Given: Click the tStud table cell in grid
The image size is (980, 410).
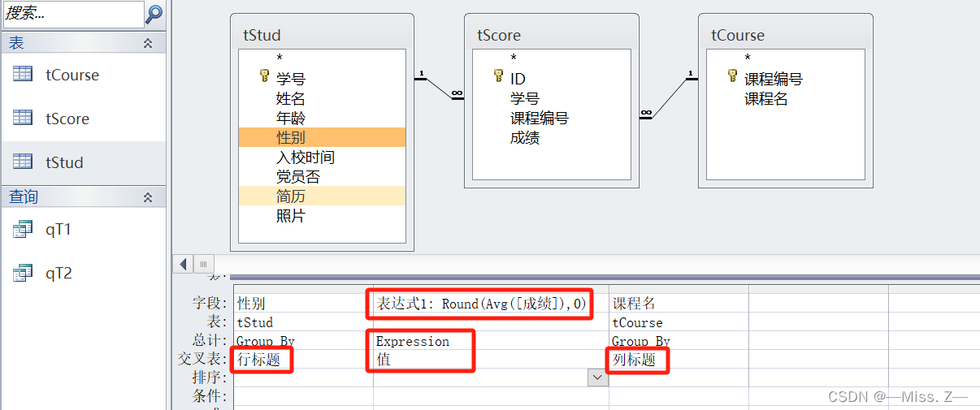Looking at the screenshot, I should click(x=303, y=322).
